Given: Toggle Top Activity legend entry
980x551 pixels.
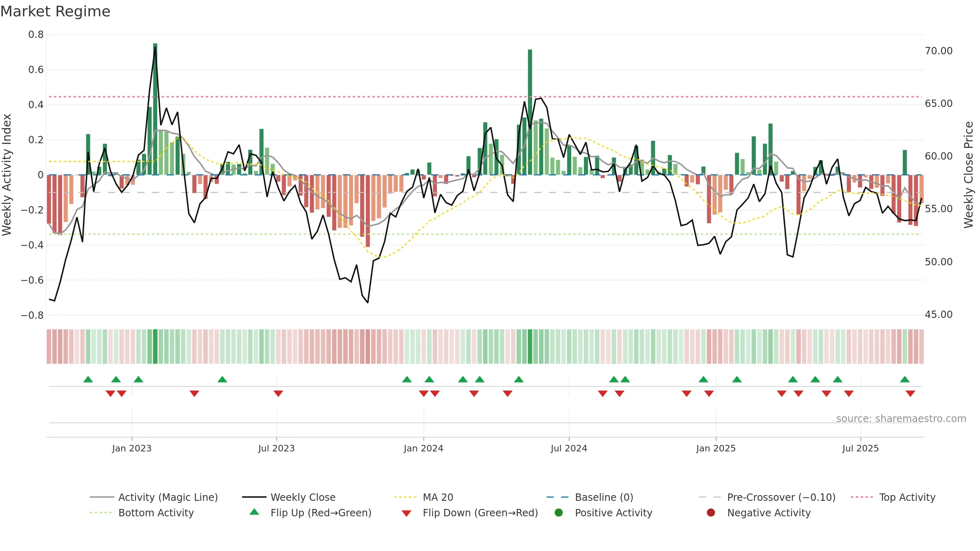Looking at the screenshot, I should tap(893, 497).
